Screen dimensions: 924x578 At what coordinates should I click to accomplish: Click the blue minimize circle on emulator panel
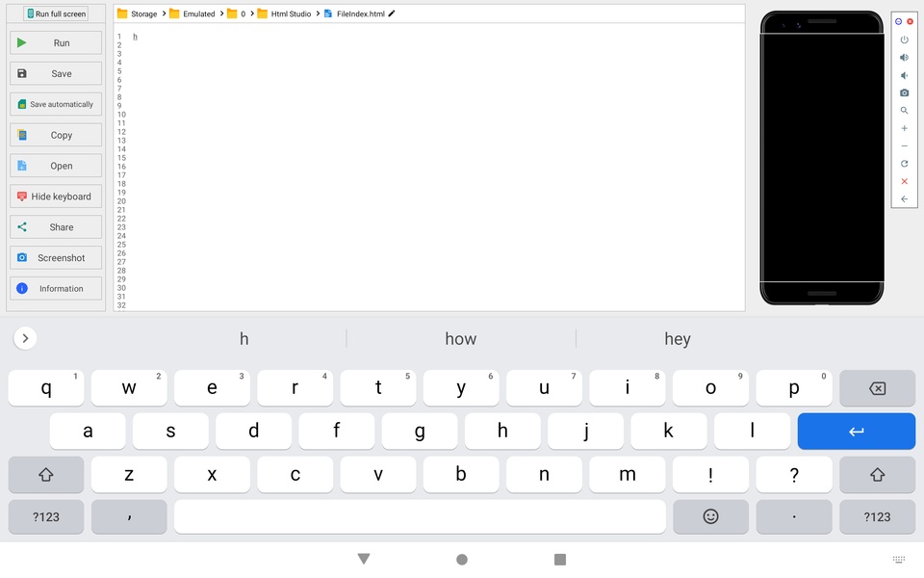point(898,21)
